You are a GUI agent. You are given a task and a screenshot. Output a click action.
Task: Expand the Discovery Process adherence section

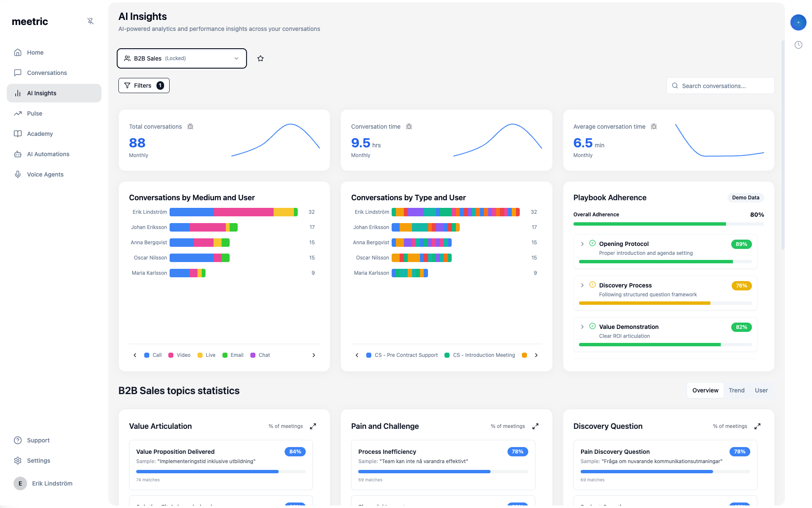[x=582, y=285]
